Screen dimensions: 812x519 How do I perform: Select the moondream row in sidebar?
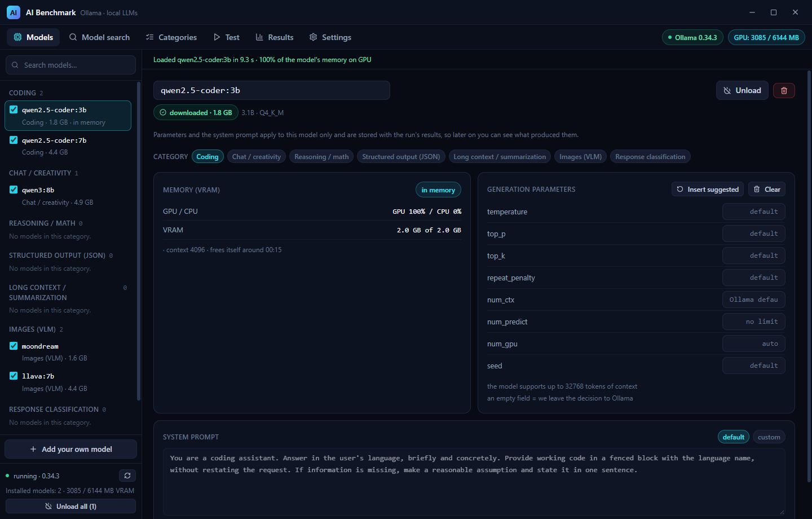68,352
